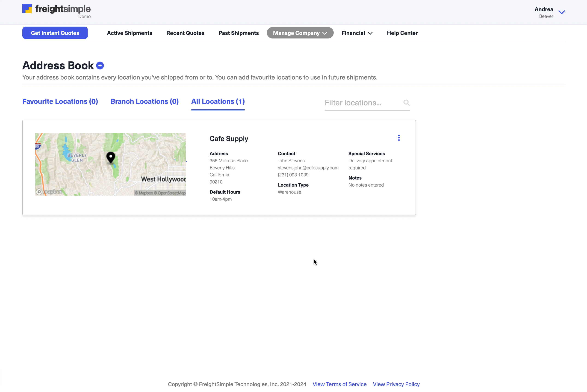Open View Terms of Service link
587x392 pixels.
pos(339,384)
